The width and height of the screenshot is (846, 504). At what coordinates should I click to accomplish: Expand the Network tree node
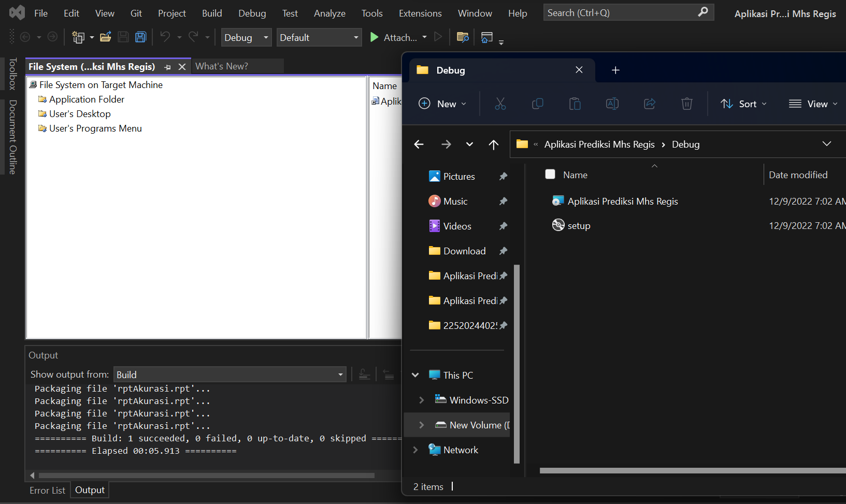pos(415,450)
